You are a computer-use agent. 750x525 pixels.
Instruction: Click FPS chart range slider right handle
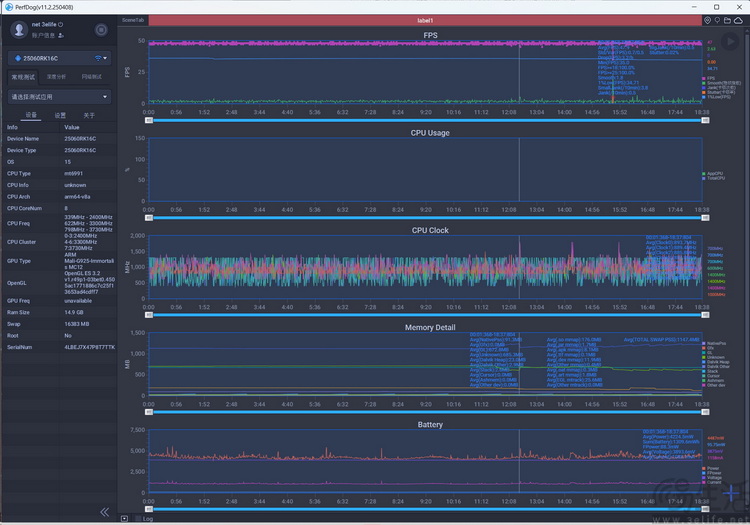(705, 120)
